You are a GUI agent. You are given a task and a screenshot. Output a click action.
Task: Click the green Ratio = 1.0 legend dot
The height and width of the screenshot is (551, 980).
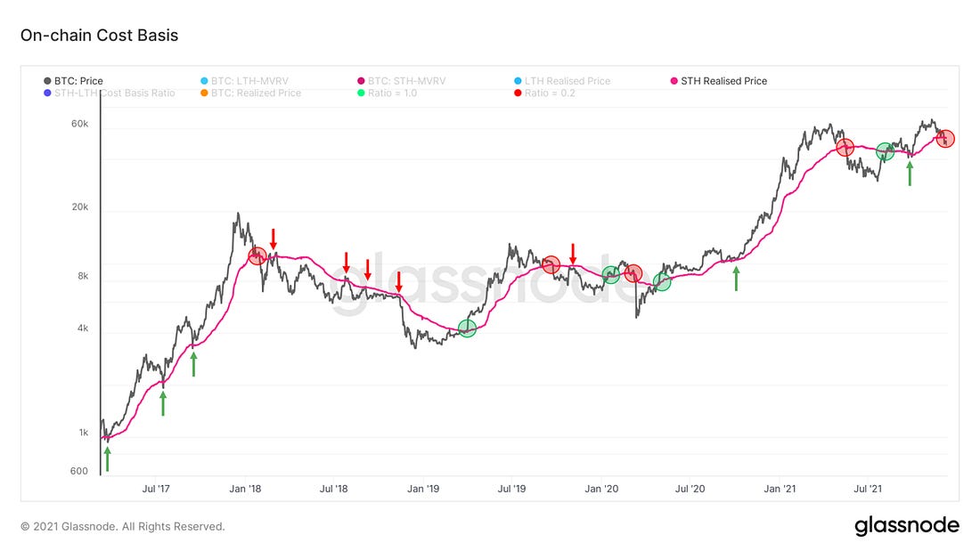click(x=360, y=93)
